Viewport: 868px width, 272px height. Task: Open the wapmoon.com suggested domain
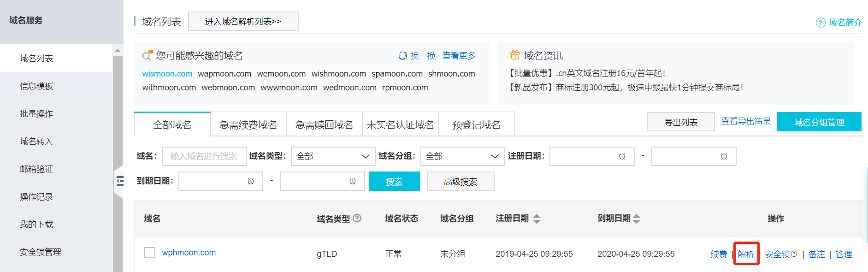point(224,74)
